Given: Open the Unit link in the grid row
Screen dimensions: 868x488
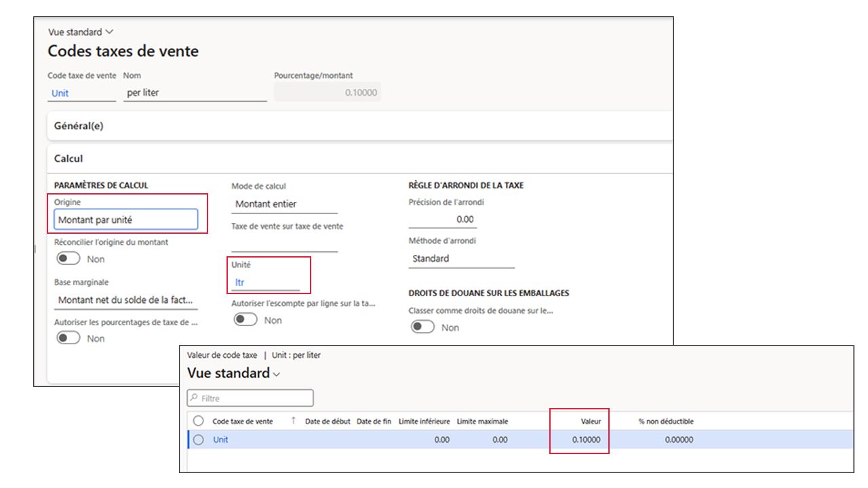Looking at the screenshot, I should pyautogui.click(x=220, y=440).
